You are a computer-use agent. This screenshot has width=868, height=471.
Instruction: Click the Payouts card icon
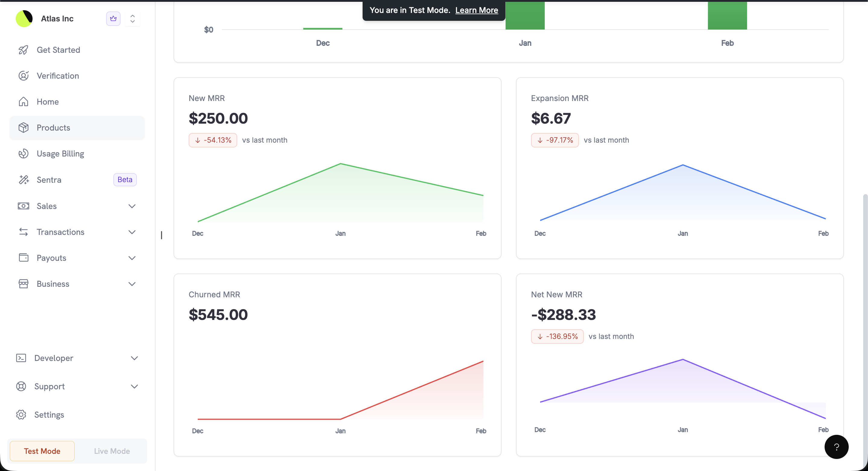point(23,258)
